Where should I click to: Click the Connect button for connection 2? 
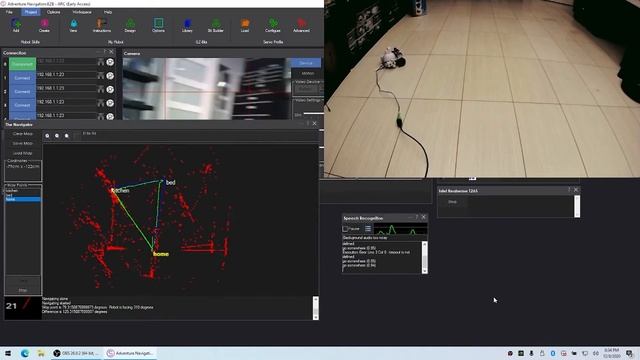click(x=22, y=91)
